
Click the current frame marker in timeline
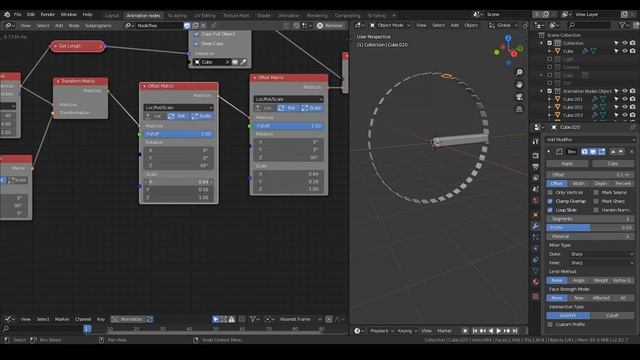click(x=87, y=329)
